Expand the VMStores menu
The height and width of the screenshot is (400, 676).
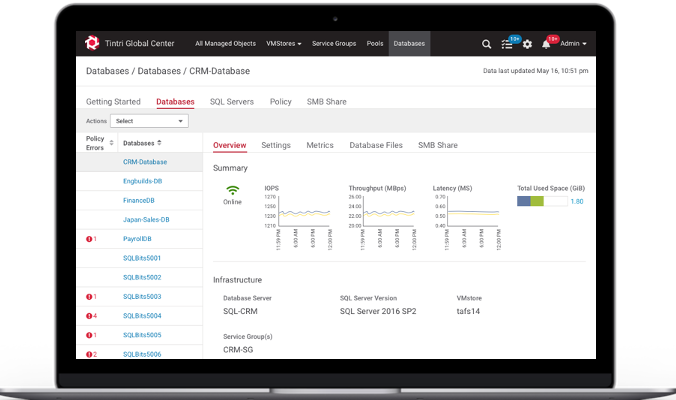(x=284, y=44)
